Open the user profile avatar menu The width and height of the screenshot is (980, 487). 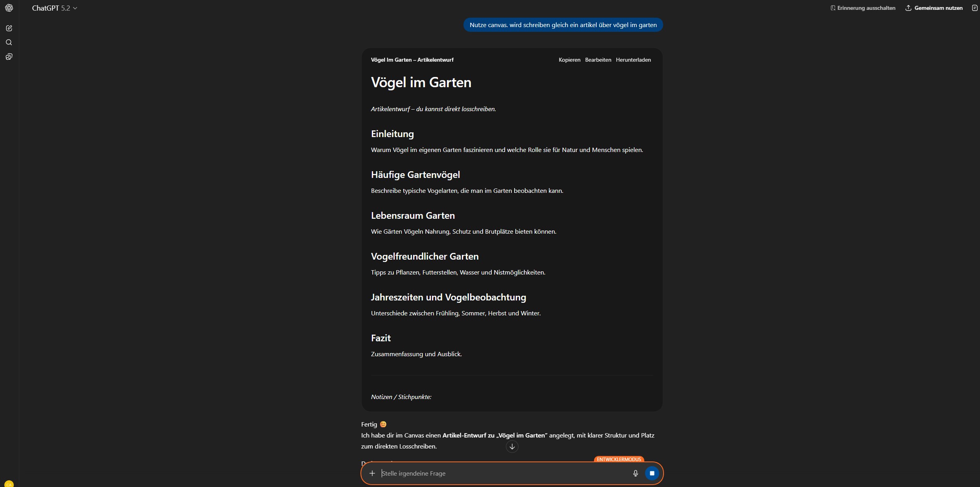coord(9,484)
